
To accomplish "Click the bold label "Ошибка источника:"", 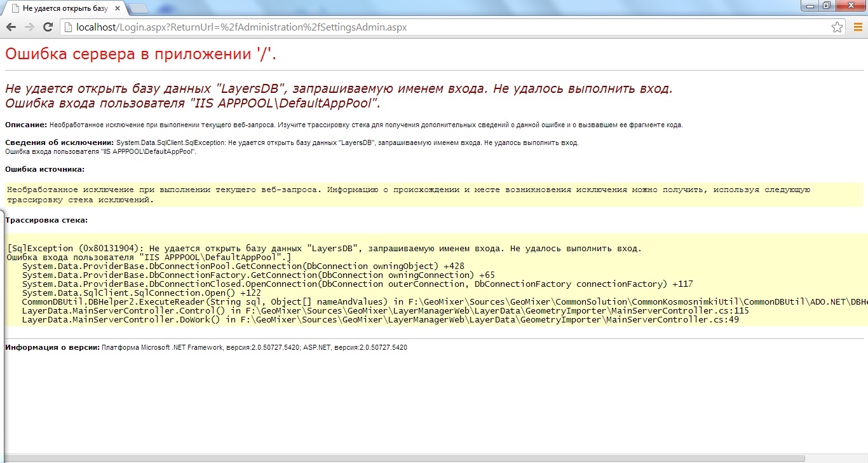I will pyautogui.click(x=44, y=169).
